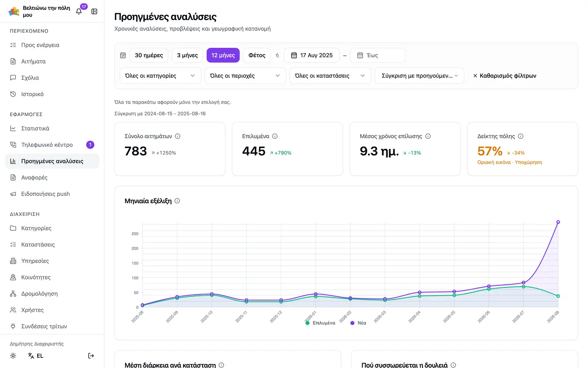This screenshot has width=588, height=368.
Task: Select the 30 ημέρες range preset
Action: pyautogui.click(x=149, y=55)
